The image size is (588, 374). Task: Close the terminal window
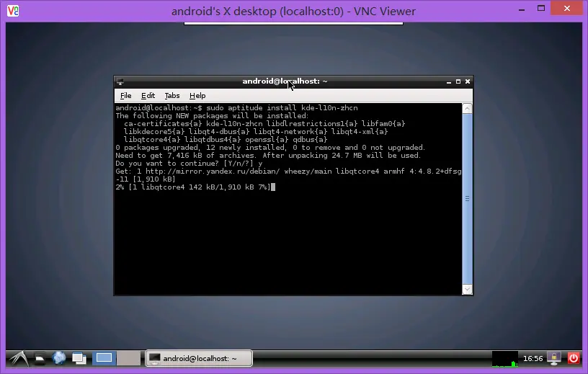point(468,81)
